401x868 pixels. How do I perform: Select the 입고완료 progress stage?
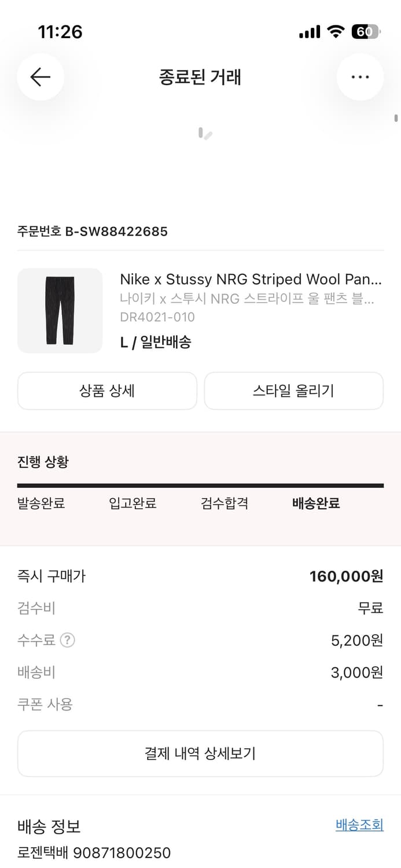(132, 503)
